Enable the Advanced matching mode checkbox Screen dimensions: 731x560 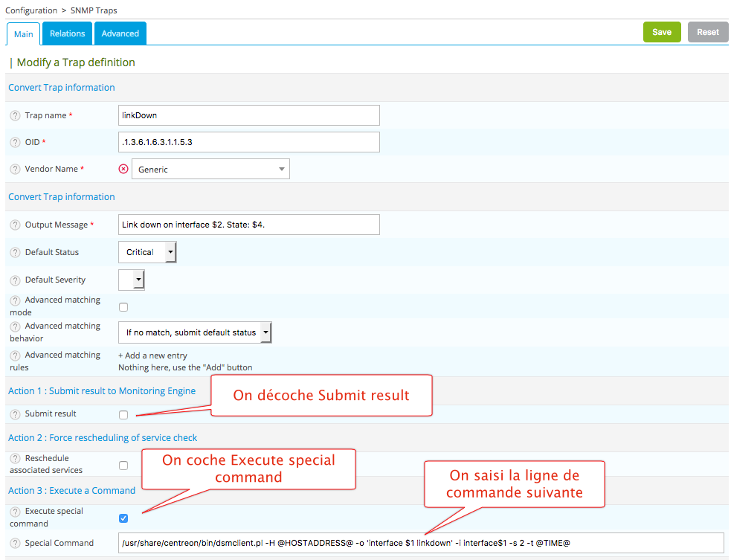(x=123, y=307)
